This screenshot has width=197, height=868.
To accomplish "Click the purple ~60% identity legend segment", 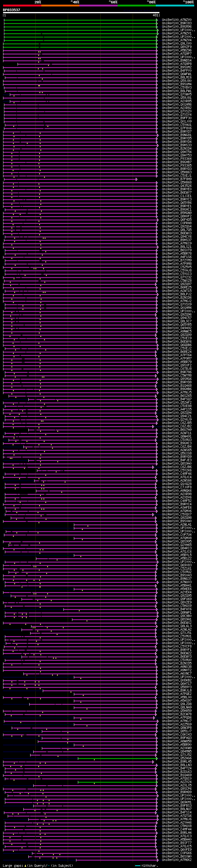I will click(x=99, y=6).
